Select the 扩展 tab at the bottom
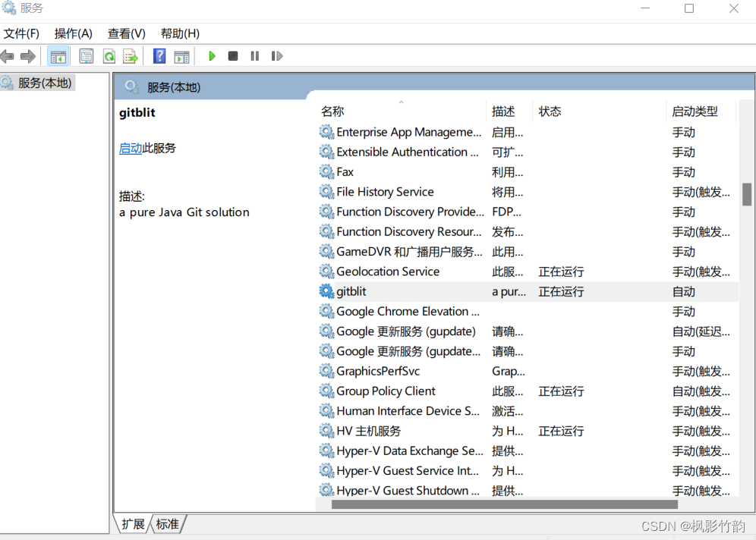The image size is (756, 540). [132, 523]
